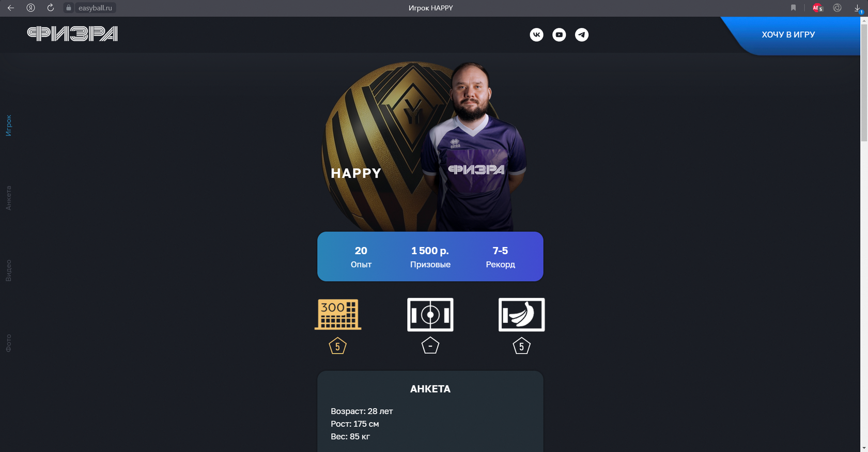This screenshot has height=452, width=868.
Task: Open the Telegram channel icon
Action: (x=582, y=35)
